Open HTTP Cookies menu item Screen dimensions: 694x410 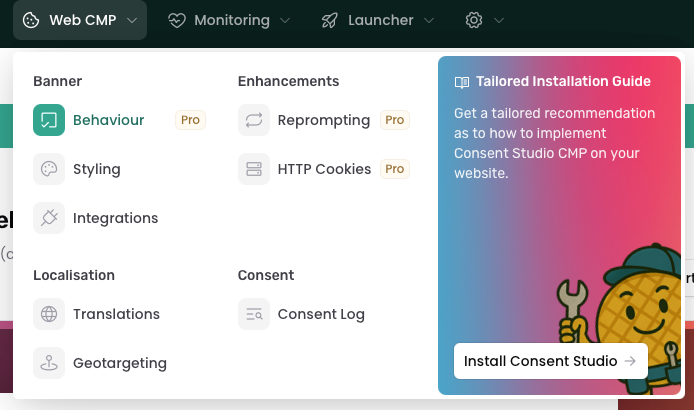coord(324,169)
